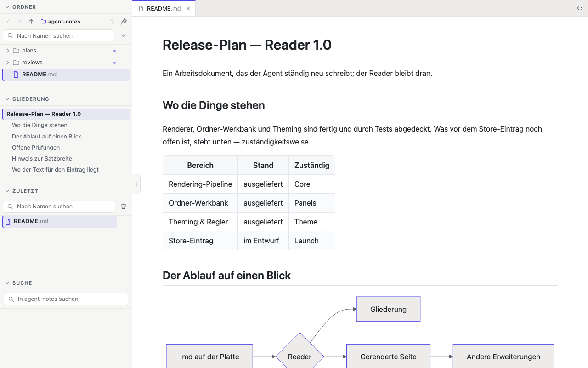Image resolution: width=588 pixels, height=368 pixels.
Task: Click the README.md file icon under Zuletzt
Action: tap(8, 222)
